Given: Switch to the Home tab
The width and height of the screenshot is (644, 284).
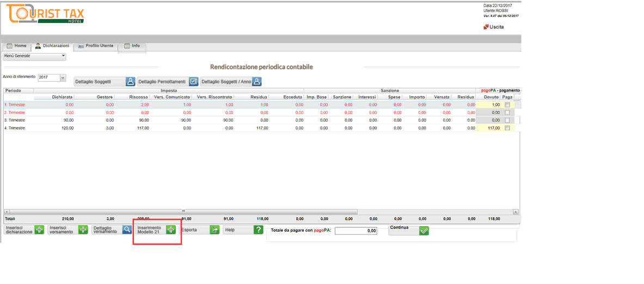Looking at the screenshot, I should pos(16,46).
